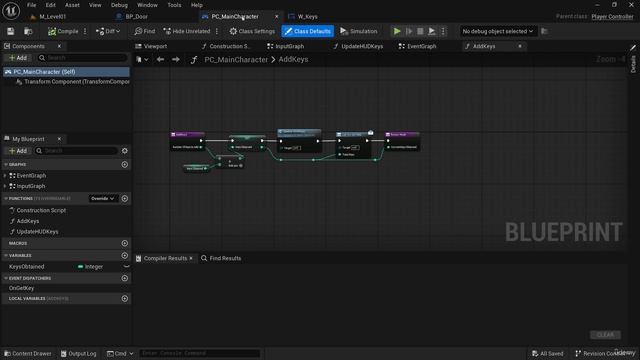This screenshot has height=360, width=640.
Task: Click the debug object locate icon
Action: (544, 31)
